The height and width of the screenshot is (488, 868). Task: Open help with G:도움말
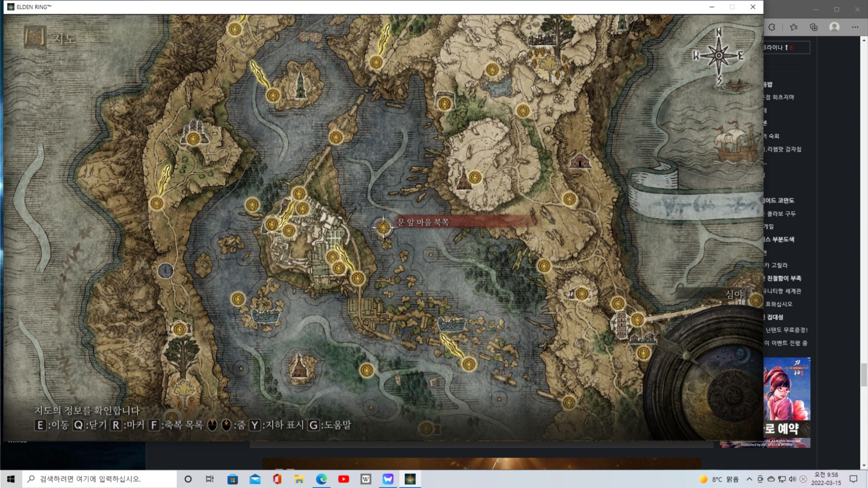pos(330,425)
